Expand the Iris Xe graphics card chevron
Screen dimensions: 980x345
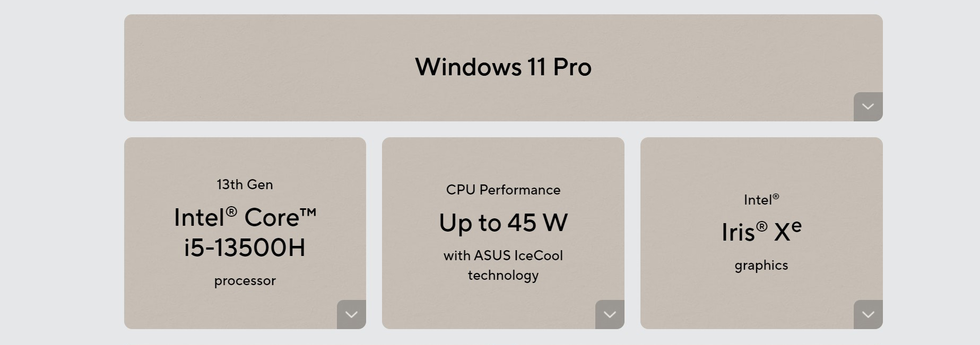point(868,314)
